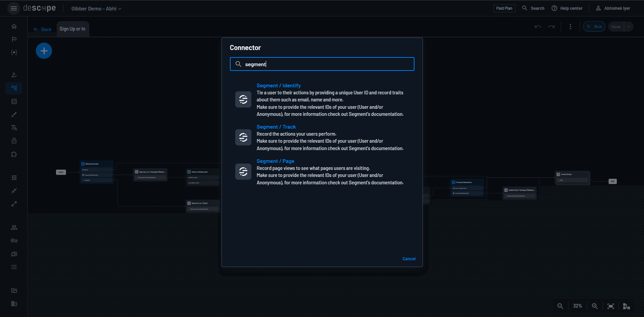
Task: Click the outward-pointing arrows sidebar icon
Action: click(14, 204)
